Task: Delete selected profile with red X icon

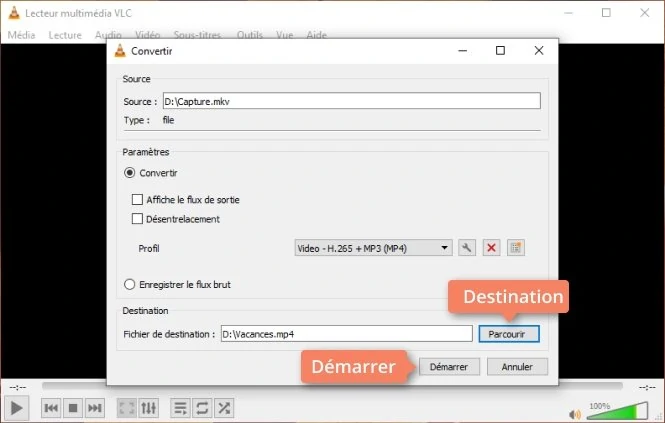Action: point(491,248)
